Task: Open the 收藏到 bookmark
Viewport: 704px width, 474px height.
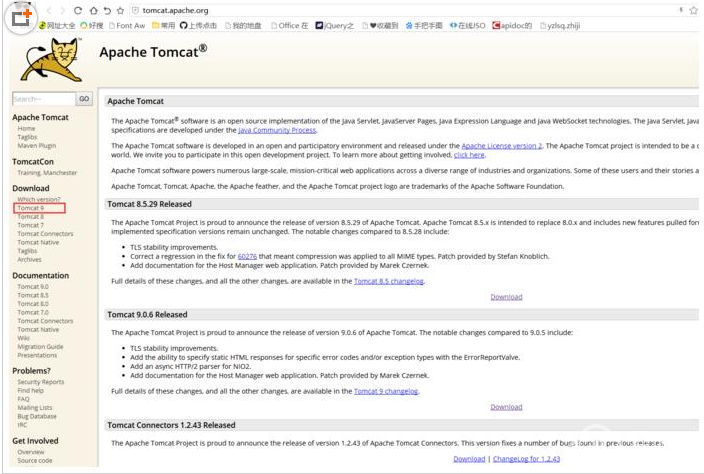Action: pos(380,26)
